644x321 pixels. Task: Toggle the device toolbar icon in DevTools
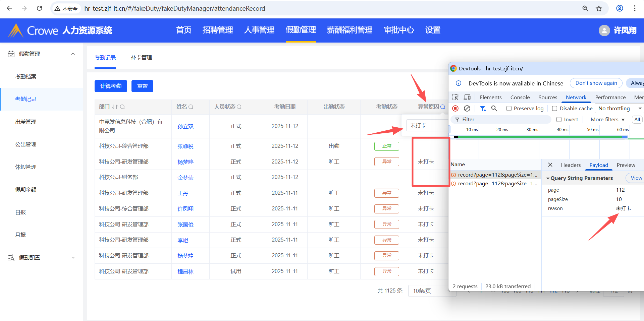click(x=467, y=97)
